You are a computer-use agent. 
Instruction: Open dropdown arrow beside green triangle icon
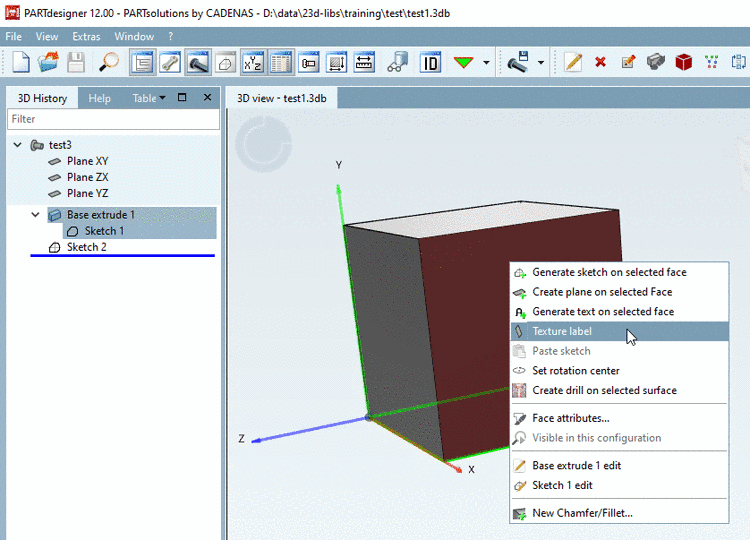[x=486, y=62]
